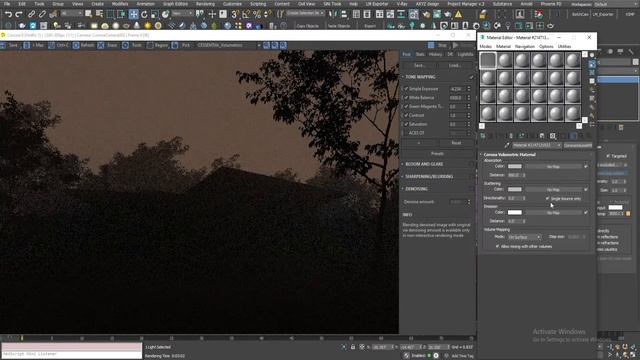Click the Save icon in Corona frame buffer
The width and height of the screenshot is (640, 360).
(9, 45)
